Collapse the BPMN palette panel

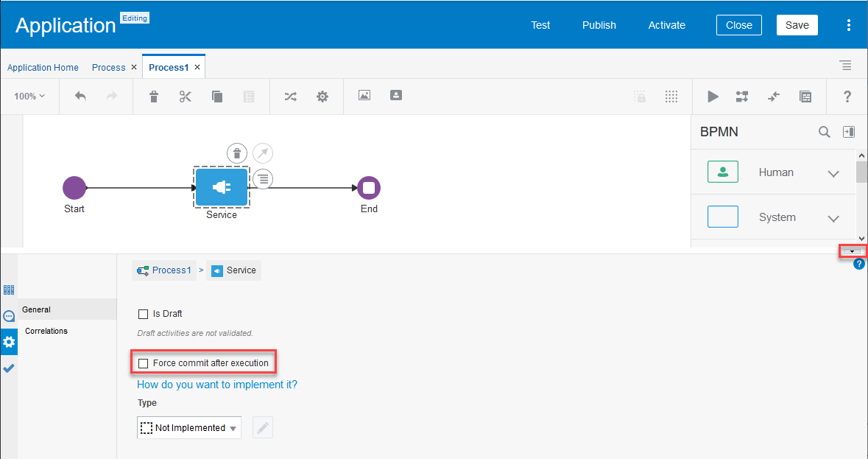coord(849,132)
